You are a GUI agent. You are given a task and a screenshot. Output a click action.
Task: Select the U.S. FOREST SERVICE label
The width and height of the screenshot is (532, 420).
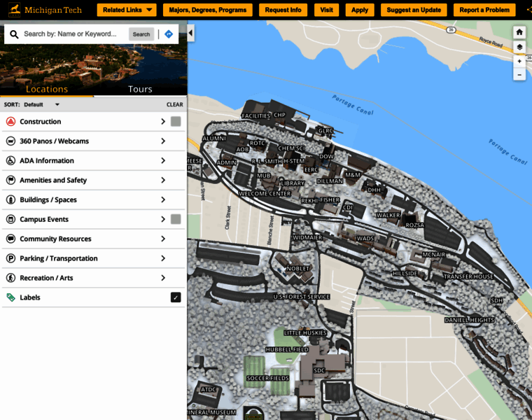[302, 297]
